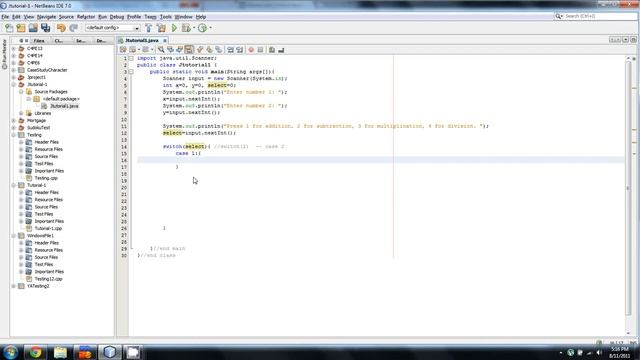Click the Stop Macro Recording icon
The height and width of the screenshot is (360, 640).
tap(260, 50)
